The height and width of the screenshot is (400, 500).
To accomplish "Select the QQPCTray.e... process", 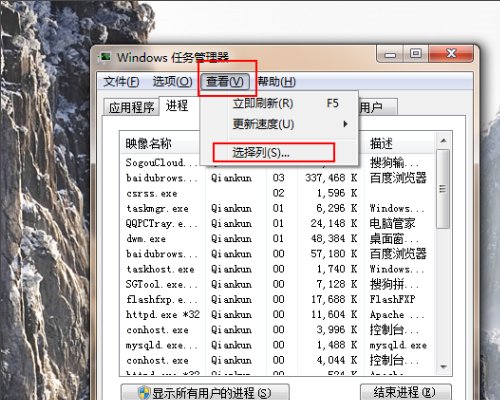I will coord(277,224).
